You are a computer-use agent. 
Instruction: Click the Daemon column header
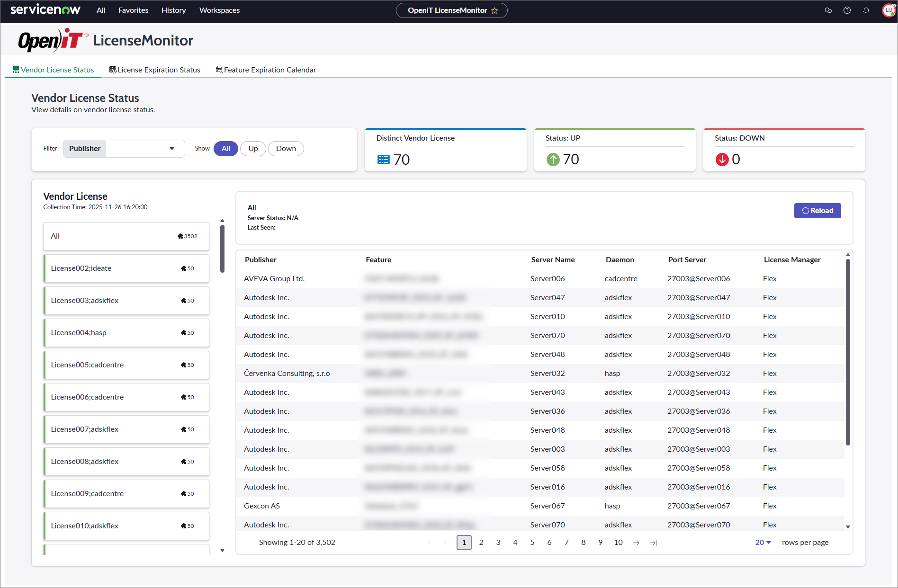coord(620,260)
